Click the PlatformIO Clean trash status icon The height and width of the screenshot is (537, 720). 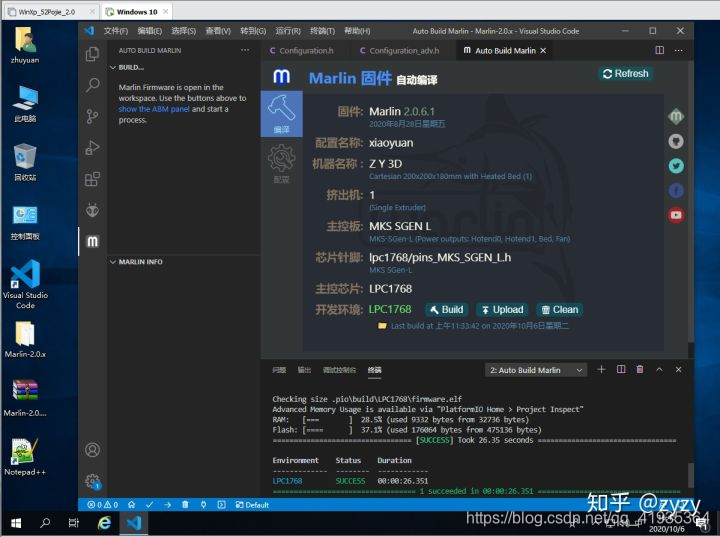click(185, 504)
